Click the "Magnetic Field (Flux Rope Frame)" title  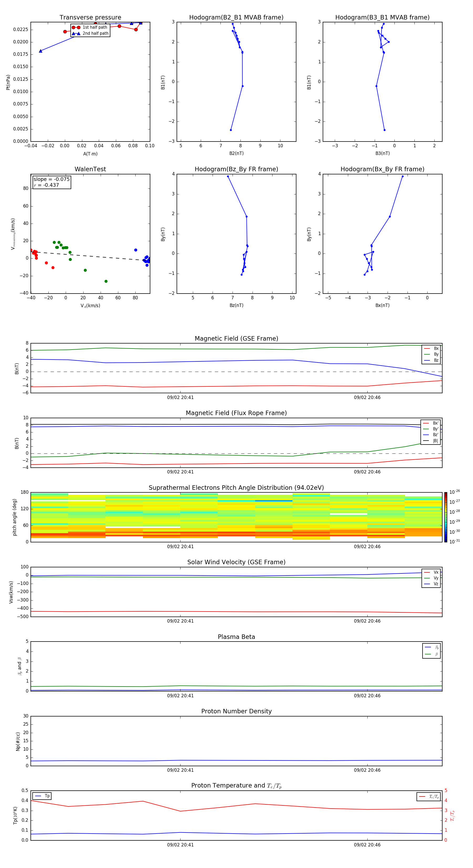[x=236, y=413]
